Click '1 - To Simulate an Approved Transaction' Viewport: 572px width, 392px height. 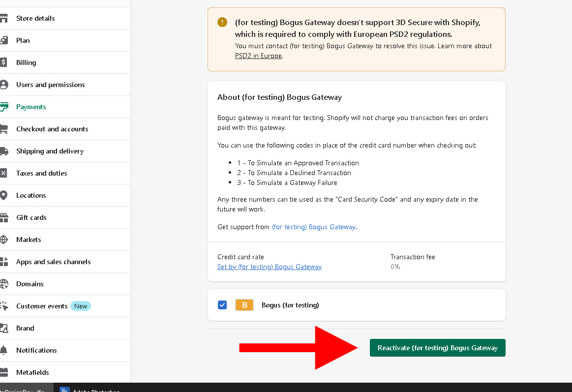tap(298, 163)
